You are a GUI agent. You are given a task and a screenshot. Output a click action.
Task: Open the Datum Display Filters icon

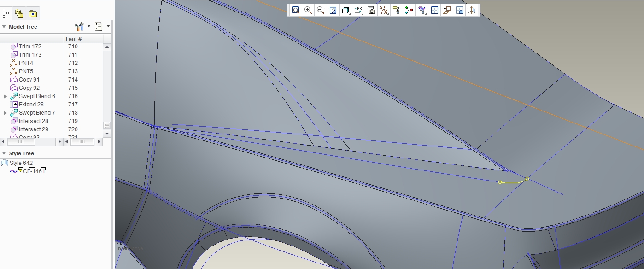tap(384, 10)
